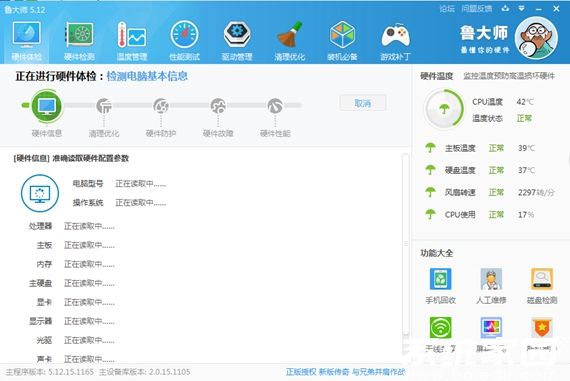The height and width of the screenshot is (381, 570).
Task: Open the screen test monitor icon
Action: point(491,327)
